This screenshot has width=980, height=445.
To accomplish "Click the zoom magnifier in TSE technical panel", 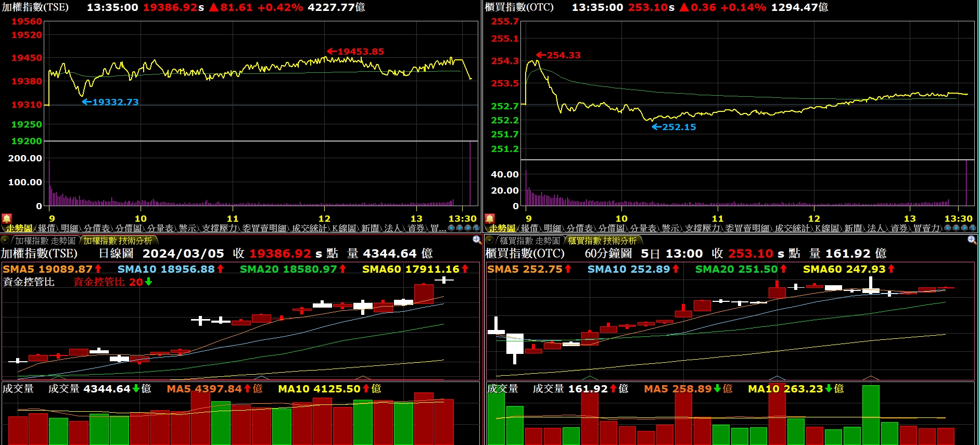I will [476, 240].
